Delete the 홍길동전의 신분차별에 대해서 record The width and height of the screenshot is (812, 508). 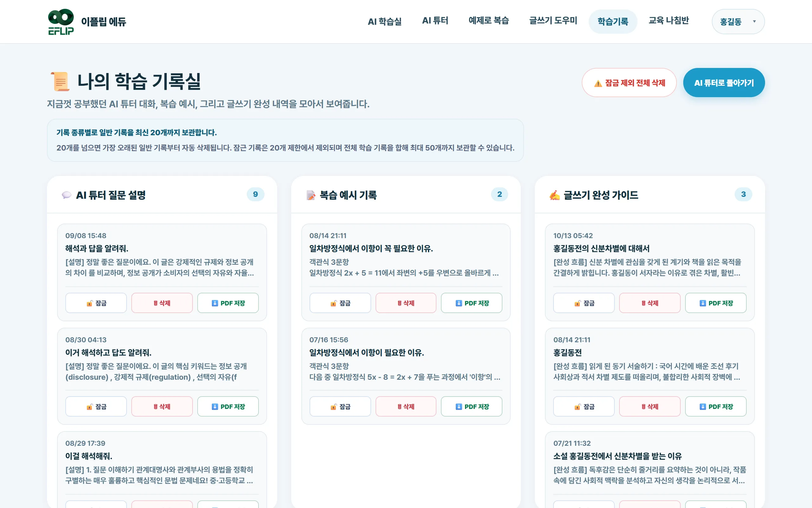650,303
